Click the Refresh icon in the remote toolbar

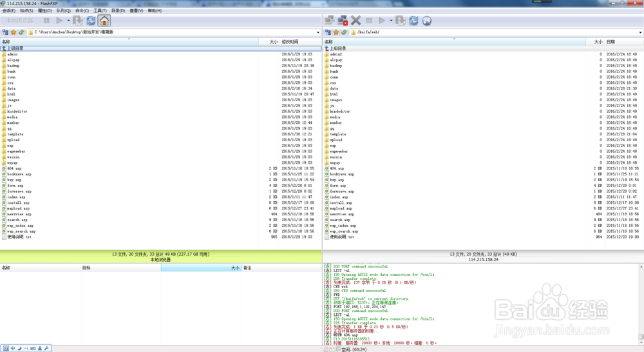coord(413,21)
